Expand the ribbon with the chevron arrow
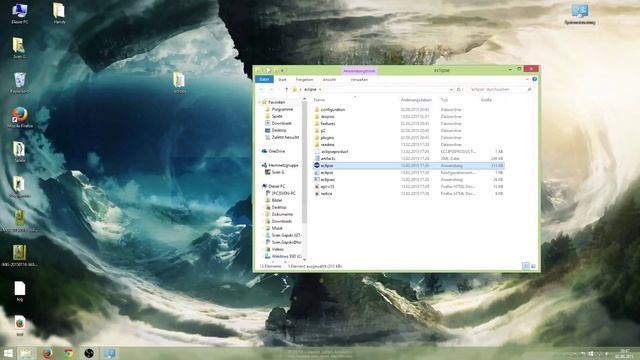The height and width of the screenshot is (360, 640). pos(527,79)
